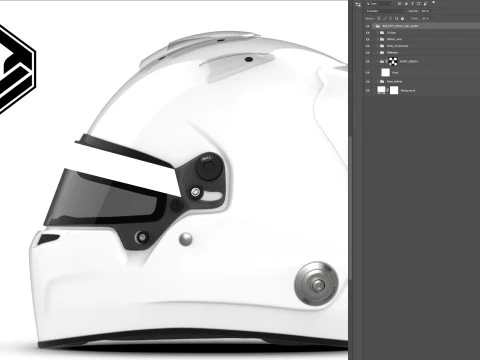Toggle visibility of the Reflection group
This screenshot has height=360, width=480.
368,53
